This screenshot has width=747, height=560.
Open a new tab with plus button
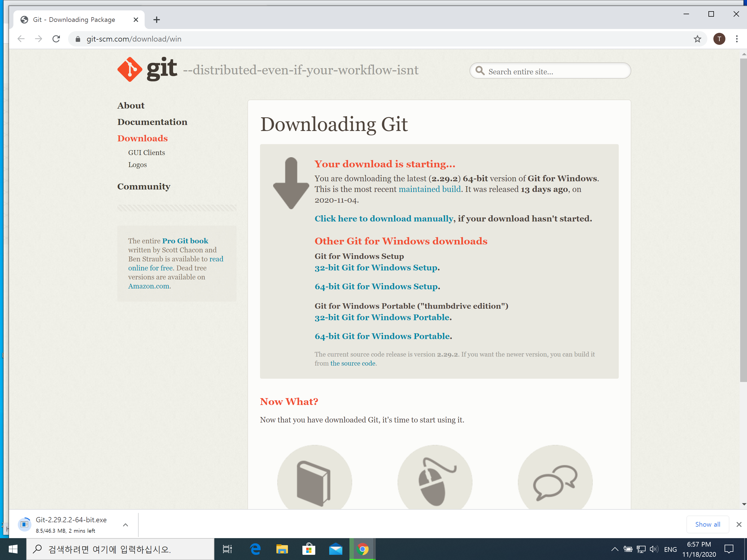tap(156, 20)
